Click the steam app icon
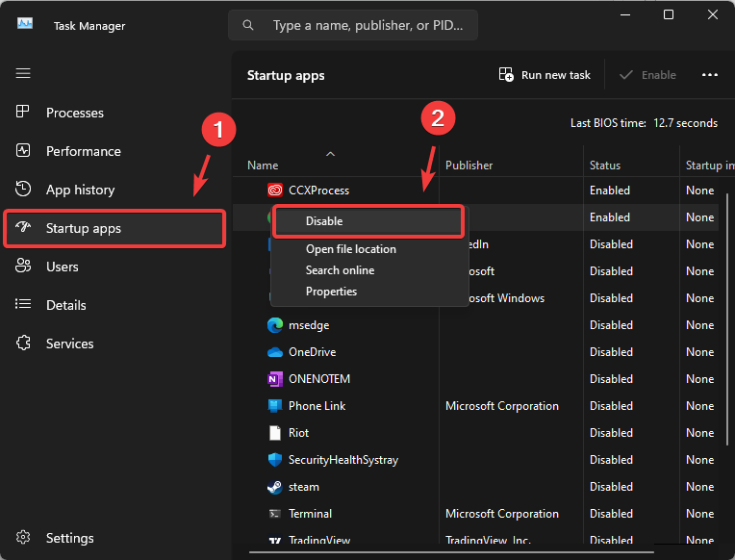Image resolution: width=735 pixels, height=560 pixels. (275, 487)
